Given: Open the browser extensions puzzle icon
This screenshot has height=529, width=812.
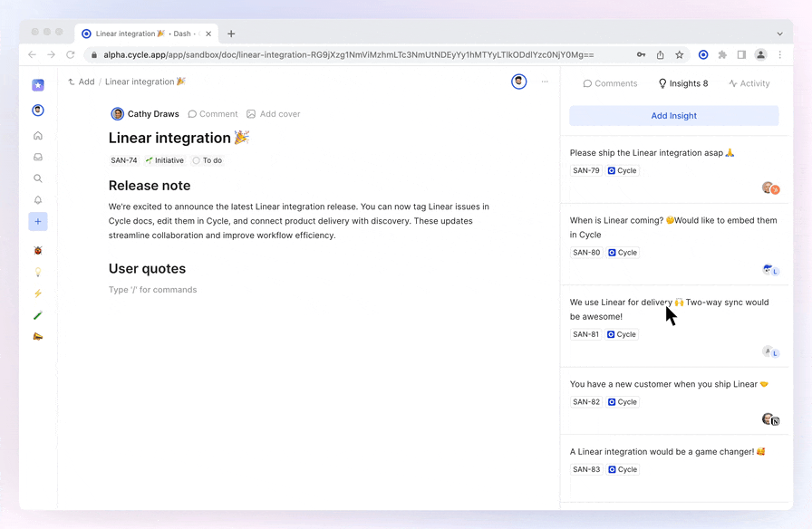Looking at the screenshot, I should coord(722,55).
